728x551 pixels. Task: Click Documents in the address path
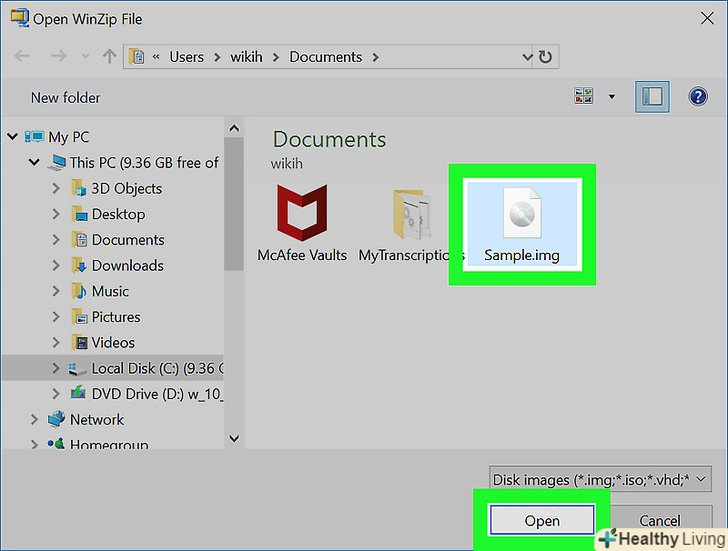[x=326, y=57]
